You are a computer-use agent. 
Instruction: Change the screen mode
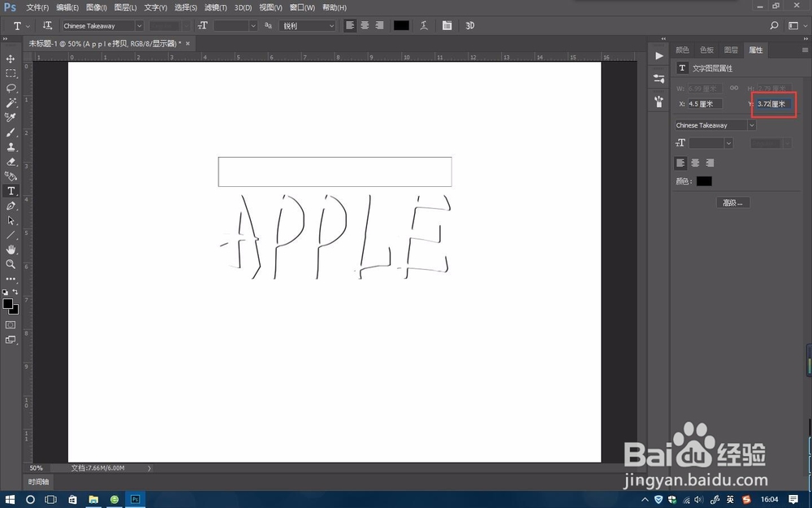pos(11,340)
